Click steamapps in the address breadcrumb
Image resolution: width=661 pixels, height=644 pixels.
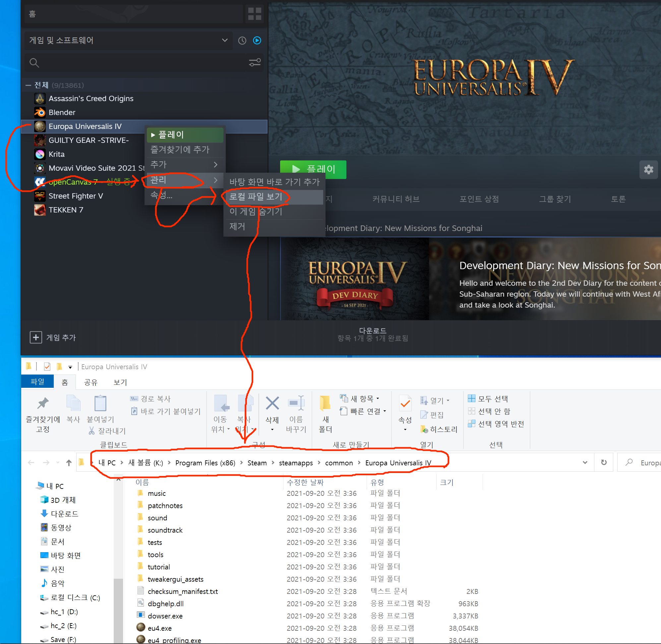pyautogui.click(x=296, y=463)
